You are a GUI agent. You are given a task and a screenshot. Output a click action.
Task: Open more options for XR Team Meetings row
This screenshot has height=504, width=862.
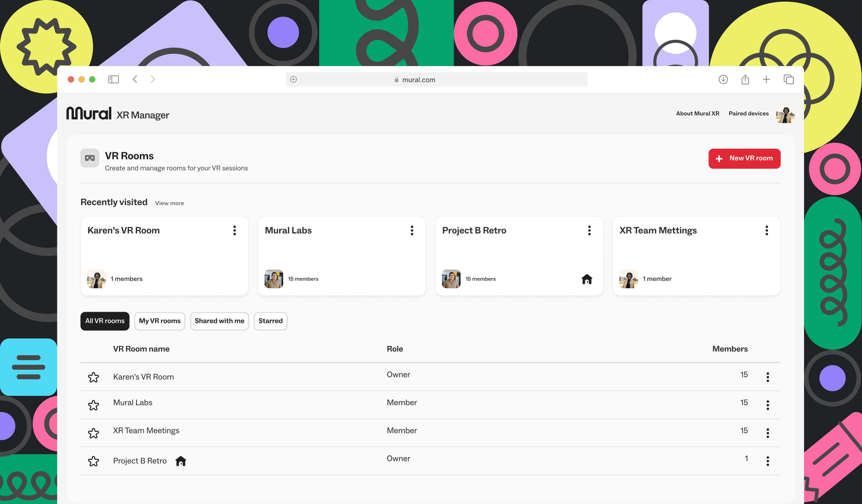[x=768, y=433]
